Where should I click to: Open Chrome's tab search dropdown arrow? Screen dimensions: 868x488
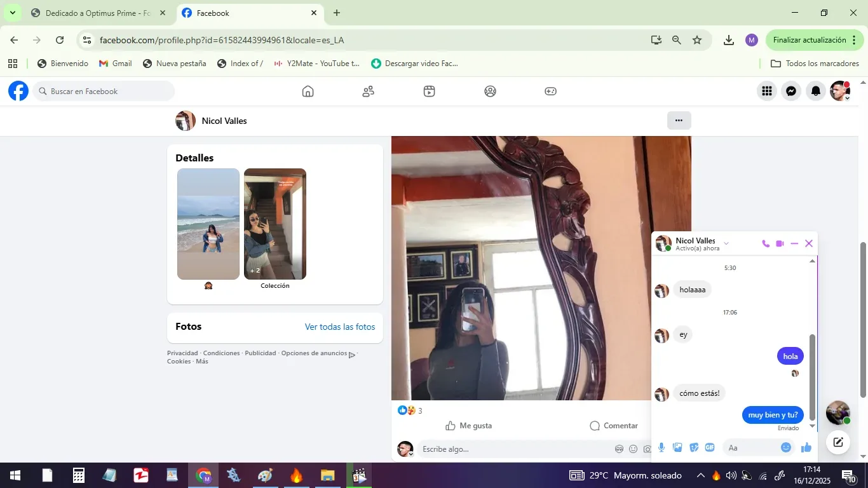(12, 13)
